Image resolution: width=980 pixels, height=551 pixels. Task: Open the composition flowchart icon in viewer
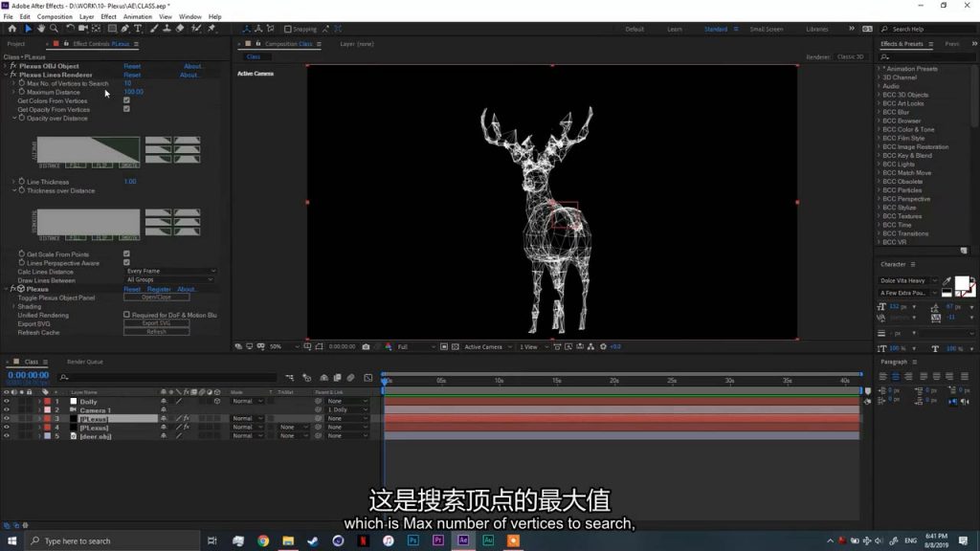(x=590, y=346)
